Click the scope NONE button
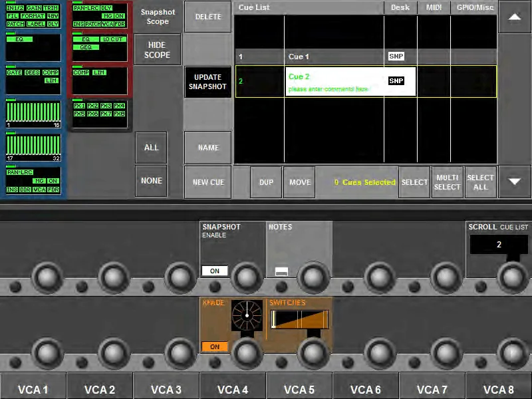 tap(151, 181)
